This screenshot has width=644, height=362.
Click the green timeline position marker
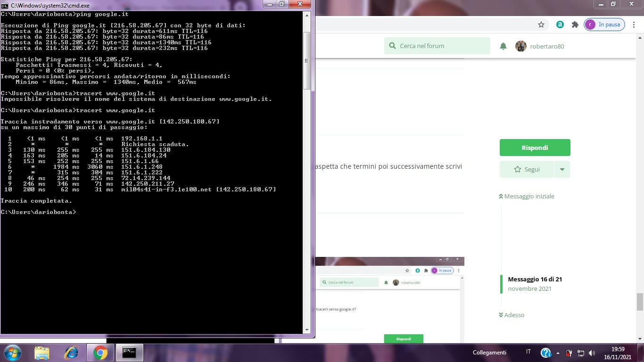point(501,284)
